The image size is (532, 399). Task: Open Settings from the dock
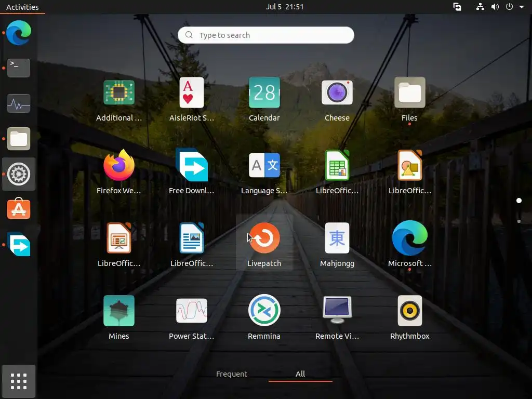[x=19, y=174]
